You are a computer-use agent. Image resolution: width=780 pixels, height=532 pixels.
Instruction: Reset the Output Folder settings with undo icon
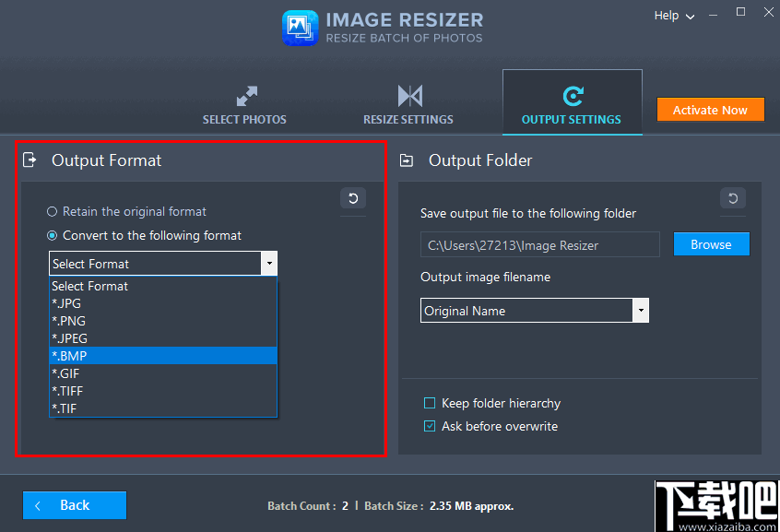pyautogui.click(x=732, y=199)
